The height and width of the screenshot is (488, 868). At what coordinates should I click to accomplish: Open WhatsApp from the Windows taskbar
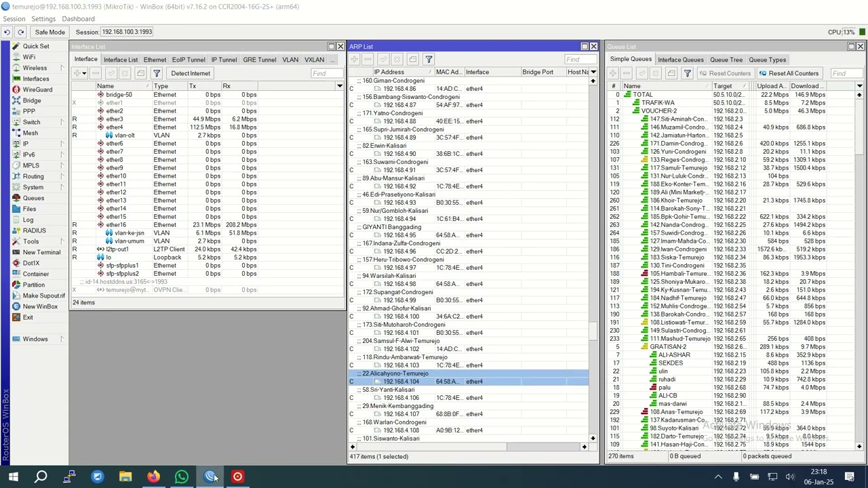(181, 476)
